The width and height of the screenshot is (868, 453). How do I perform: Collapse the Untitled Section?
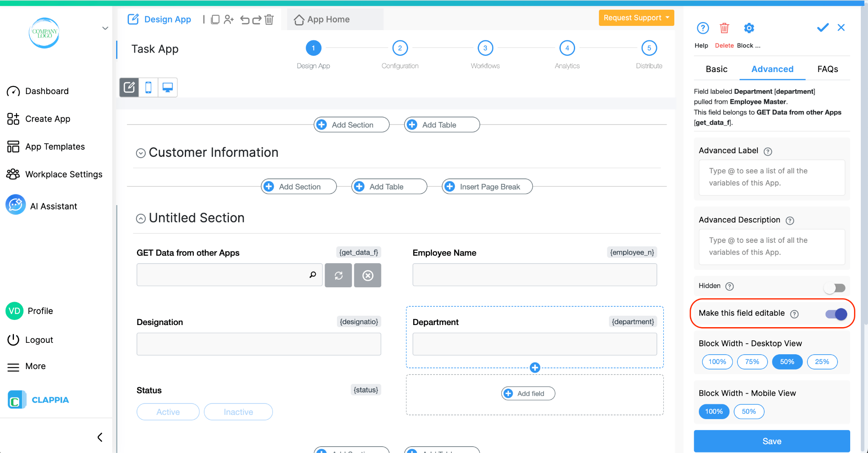[140, 218]
